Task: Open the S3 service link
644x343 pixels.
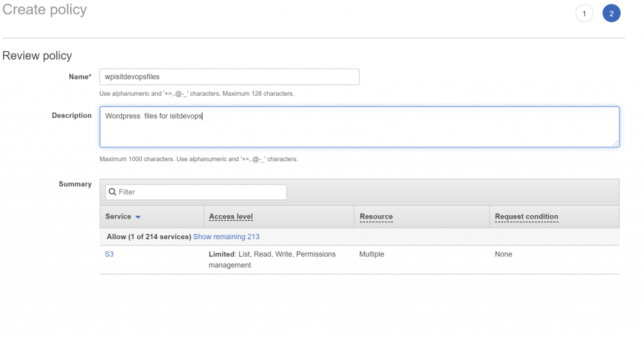Action: [109, 254]
